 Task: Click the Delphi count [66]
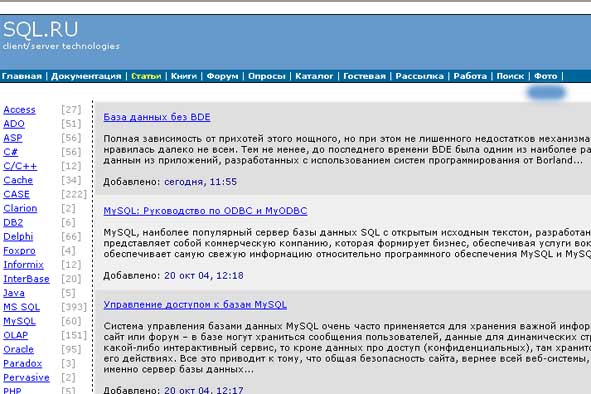[x=71, y=237]
